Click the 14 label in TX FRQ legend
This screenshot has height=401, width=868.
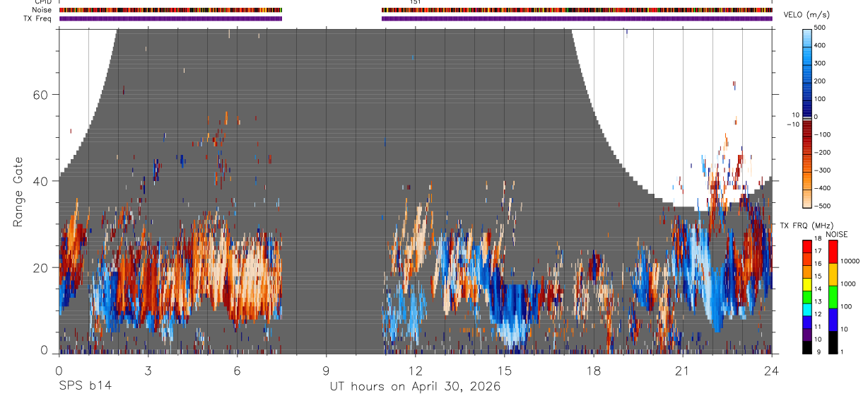point(818,289)
